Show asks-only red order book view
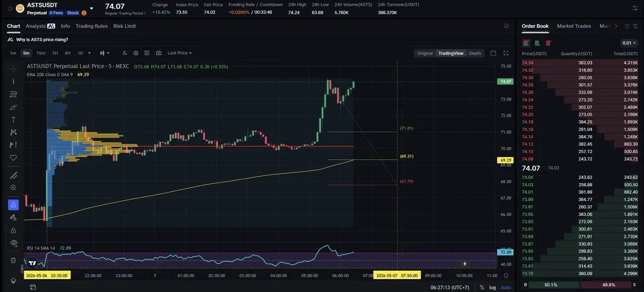 click(548, 43)
